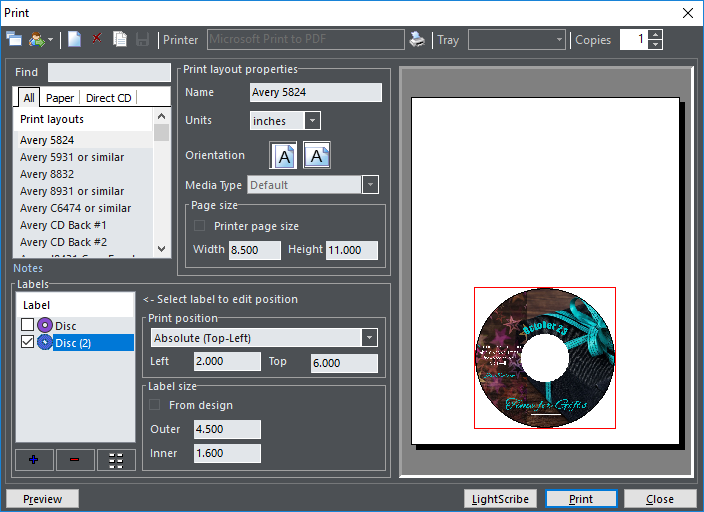Switch to the All tab

pyautogui.click(x=29, y=97)
